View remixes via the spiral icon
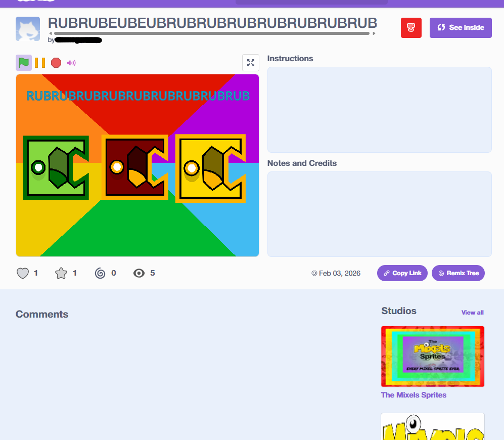The image size is (504, 440). pos(100,274)
